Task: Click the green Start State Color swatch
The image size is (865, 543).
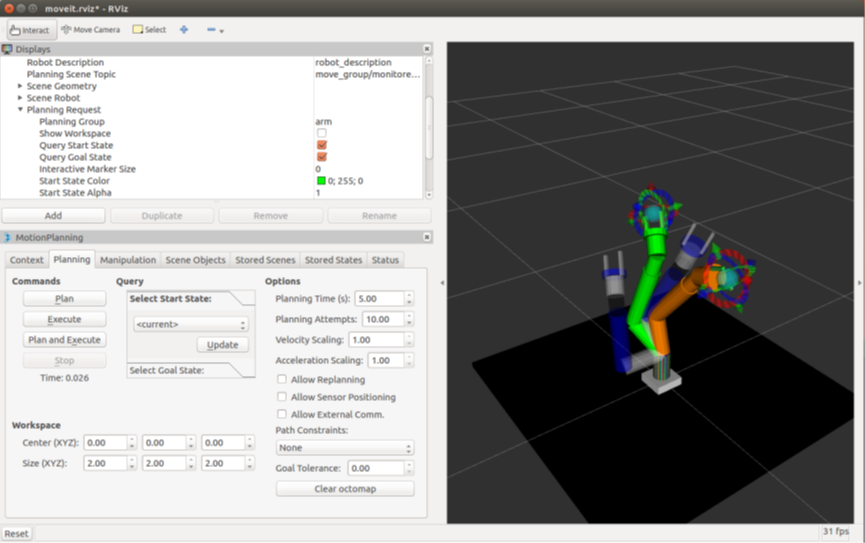Action: (x=321, y=180)
